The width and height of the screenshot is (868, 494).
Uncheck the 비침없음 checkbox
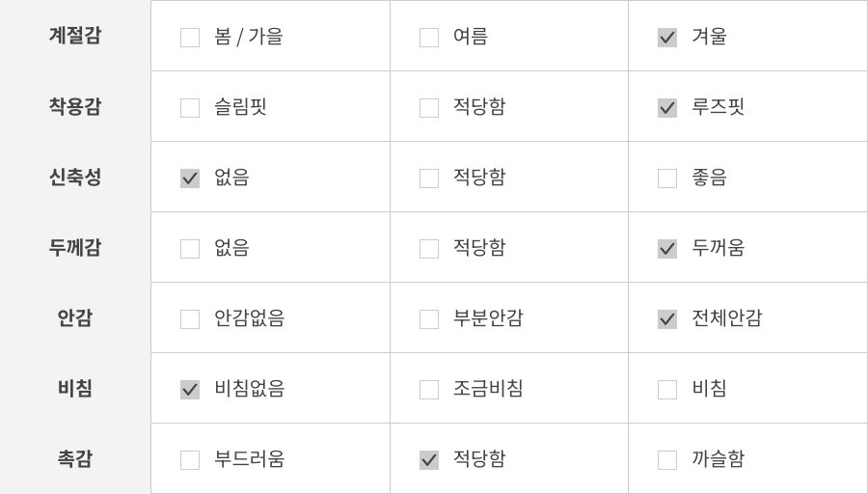[190, 390]
